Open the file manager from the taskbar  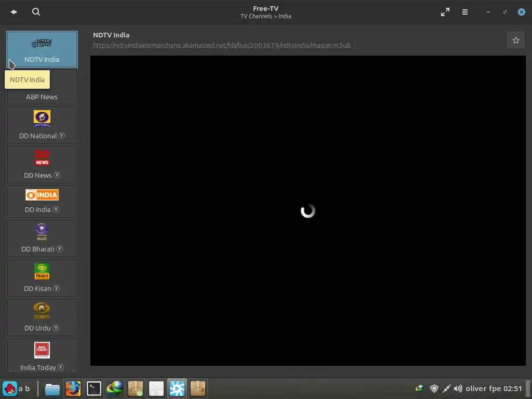[52, 389]
